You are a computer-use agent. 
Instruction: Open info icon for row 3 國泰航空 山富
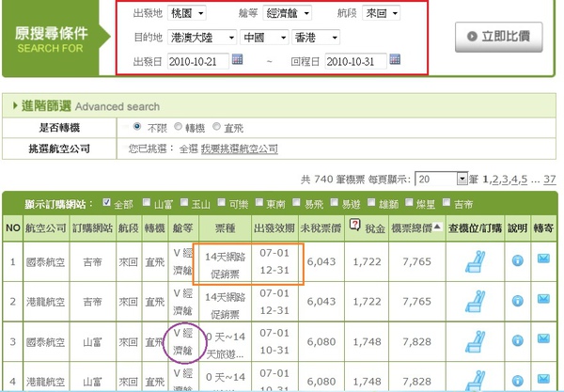(x=518, y=340)
